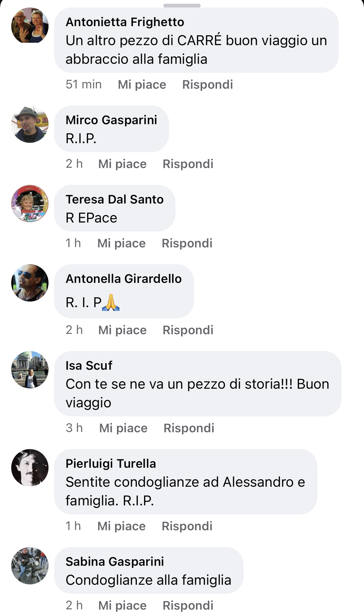The height and width of the screenshot is (614, 364).
Task: Like Isa Scuf's comment
Action: [124, 428]
